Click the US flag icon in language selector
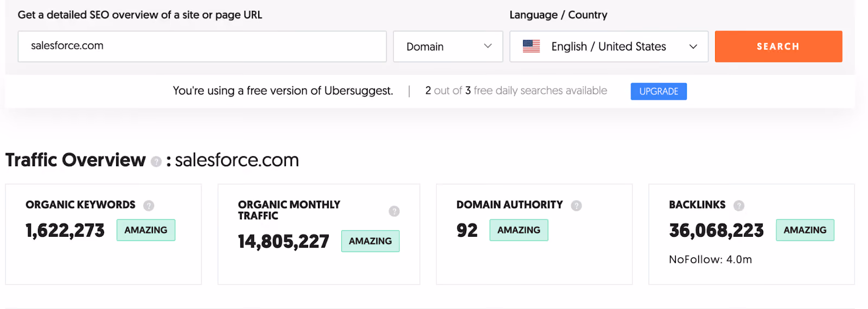868x309 pixels. coord(531,46)
